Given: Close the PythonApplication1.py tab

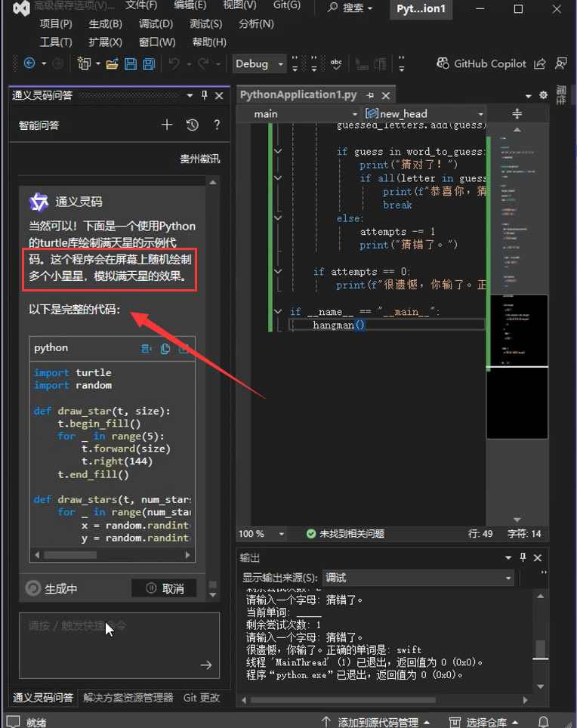Looking at the screenshot, I should click(x=386, y=95).
